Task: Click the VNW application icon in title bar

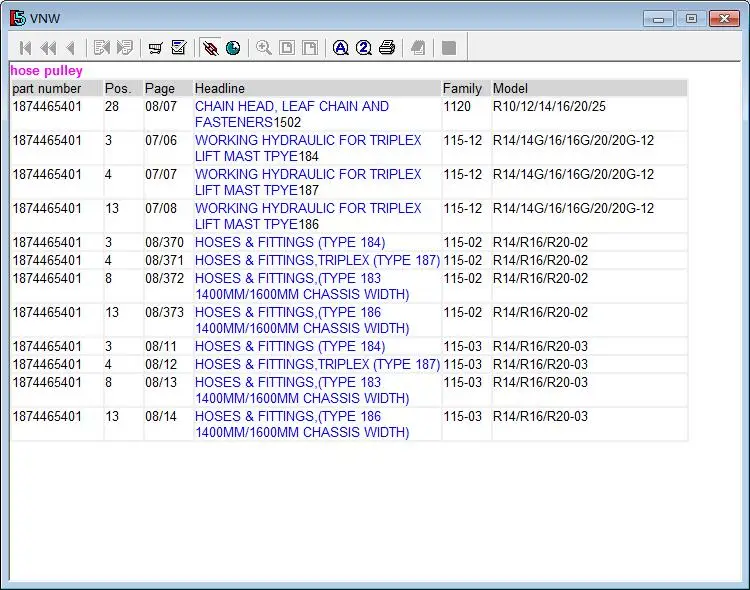Action: [x=18, y=18]
